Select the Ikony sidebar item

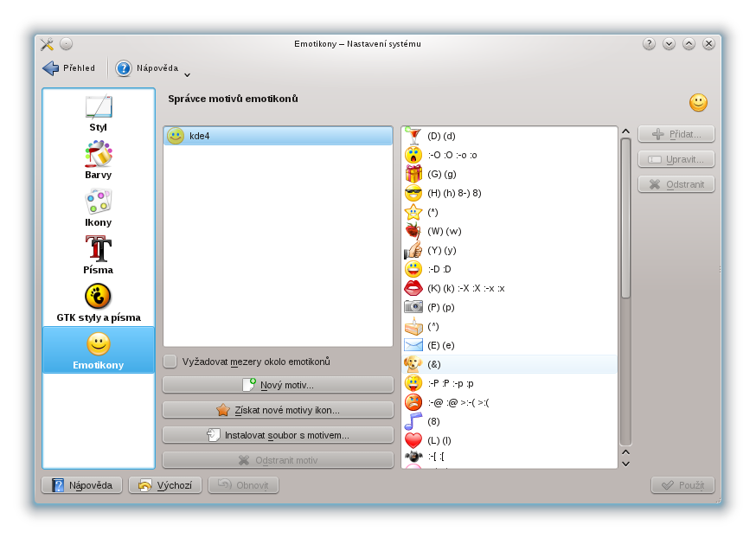pyautogui.click(x=99, y=208)
